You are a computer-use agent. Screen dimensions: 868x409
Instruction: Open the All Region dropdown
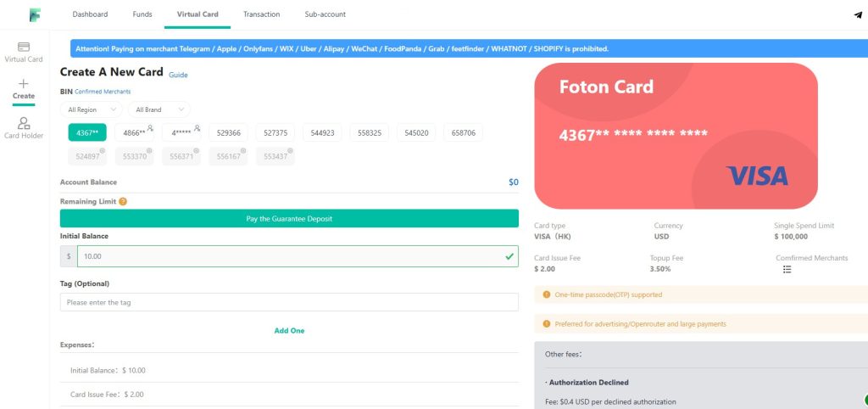tap(92, 109)
